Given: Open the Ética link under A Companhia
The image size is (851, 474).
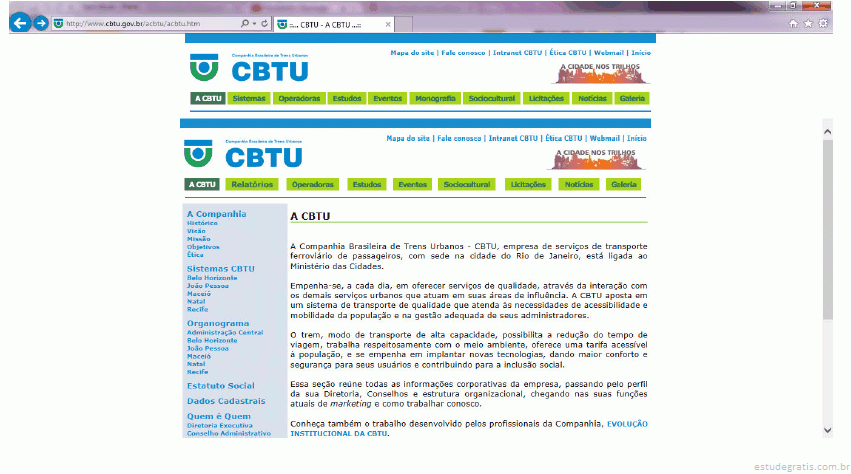Looking at the screenshot, I should pyautogui.click(x=195, y=255).
